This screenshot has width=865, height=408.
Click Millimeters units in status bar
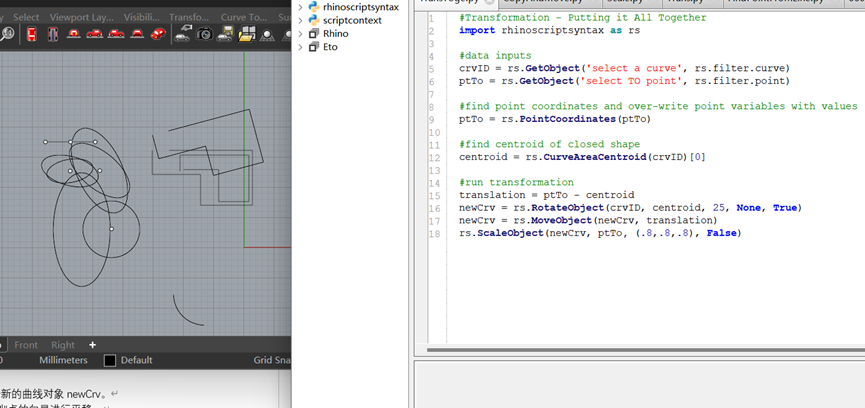click(63, 360)
